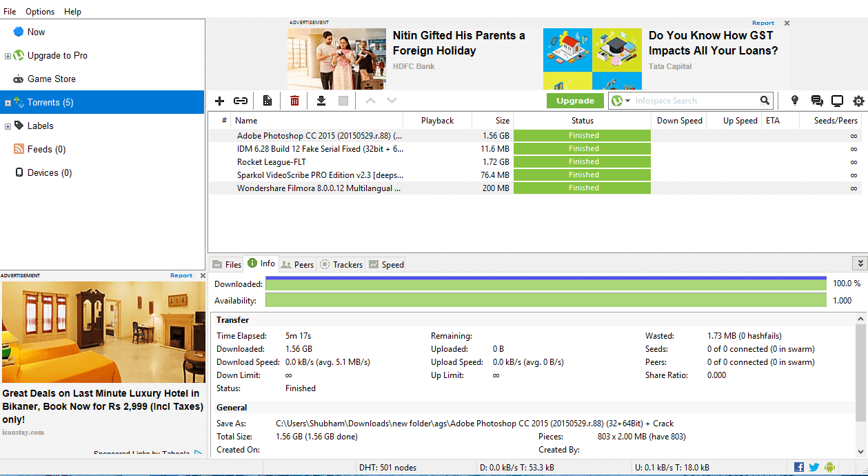This screenshot has width=868, height=476.
Task: Click Move Up Queue arrow icon
Action: click(370, 101)
